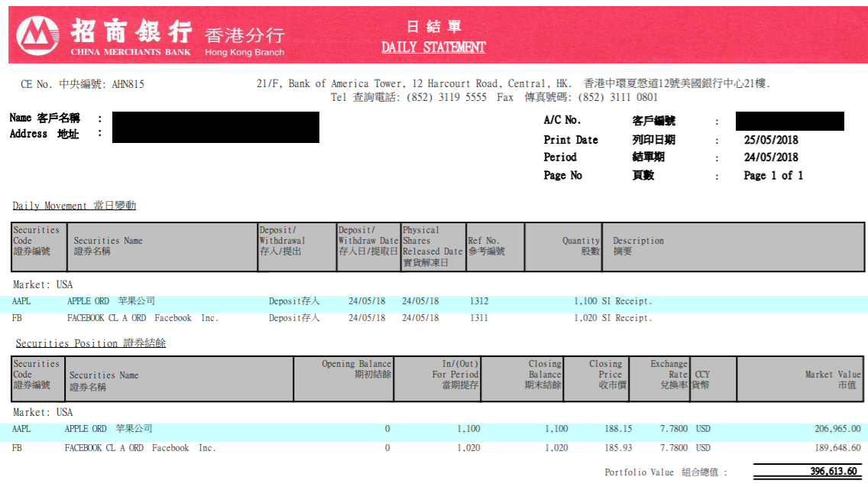Select 'FB' code in Daily Movement row

17,318
